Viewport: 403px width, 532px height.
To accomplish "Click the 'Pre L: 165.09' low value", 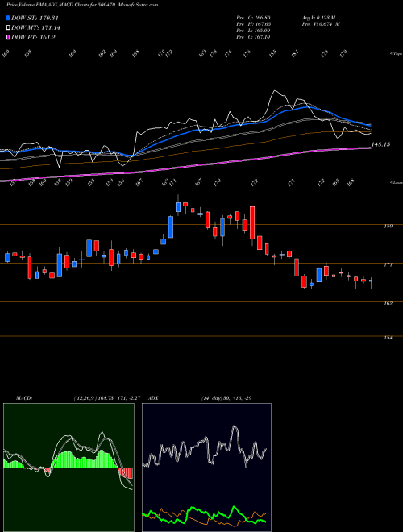I will [253, 31].
